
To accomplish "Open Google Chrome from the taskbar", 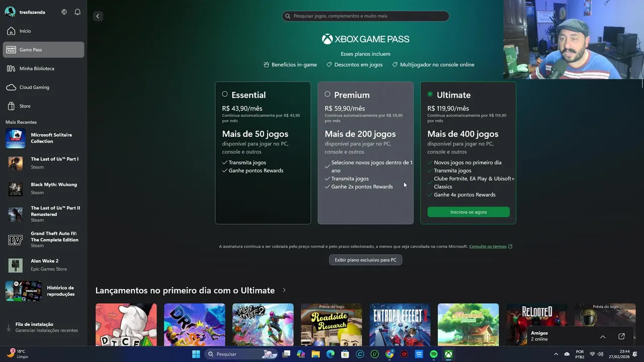I will 389,354.
